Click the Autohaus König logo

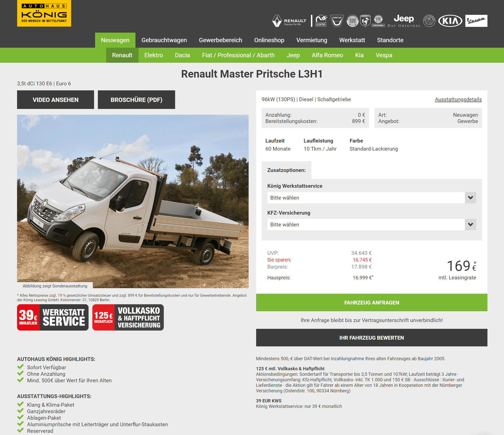(44, 13)
